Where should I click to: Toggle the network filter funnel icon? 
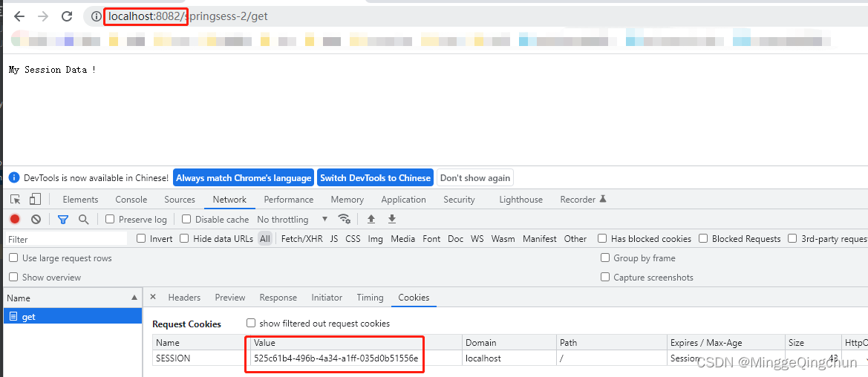click(x=63, y=220)
